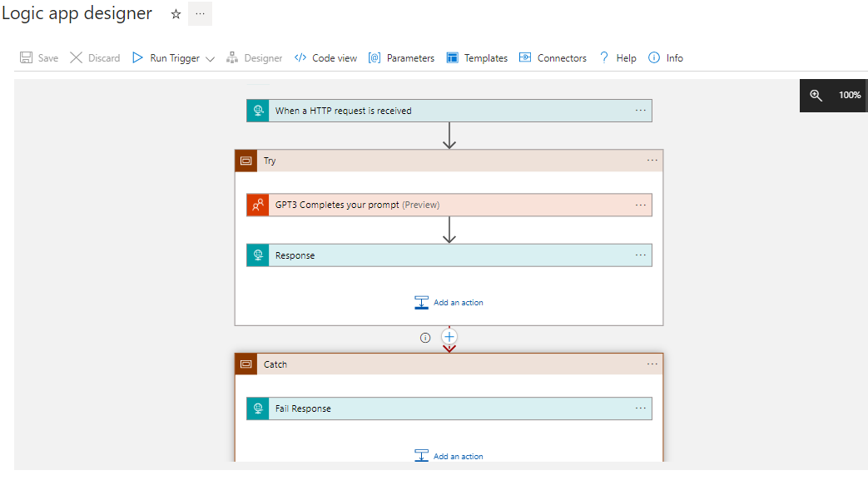Insert new step with plus button

[449, 337]
